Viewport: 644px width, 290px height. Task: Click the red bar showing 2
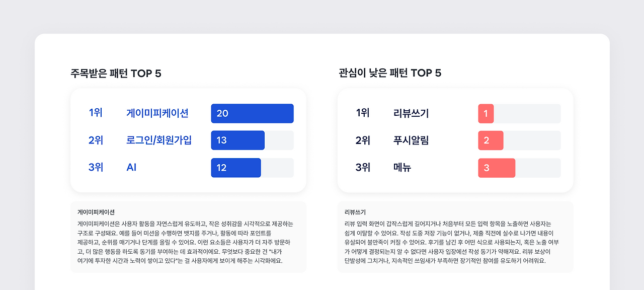tap(491, 140)
